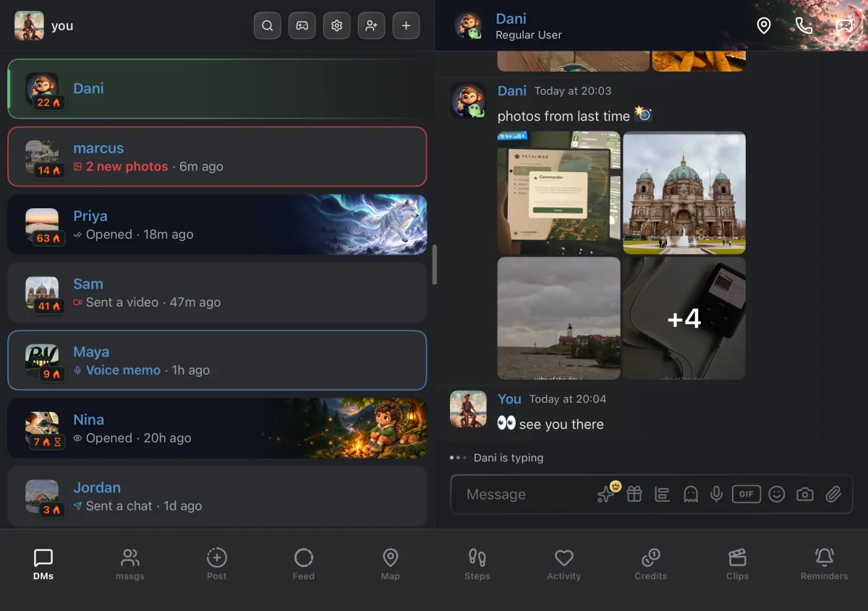Click the 'You' sender name at 20:04
The width and height of the screenshot is (868, 611).
pos(509,399)
